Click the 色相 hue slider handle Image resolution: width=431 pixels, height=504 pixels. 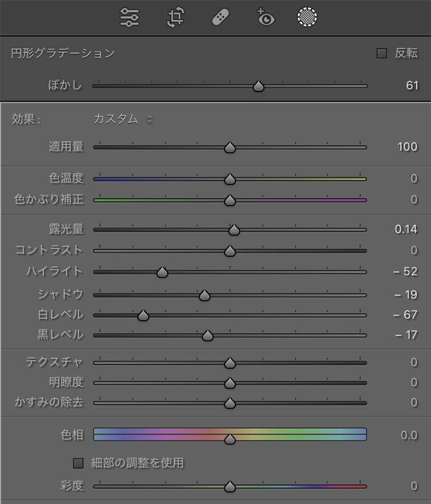[230, 439]
